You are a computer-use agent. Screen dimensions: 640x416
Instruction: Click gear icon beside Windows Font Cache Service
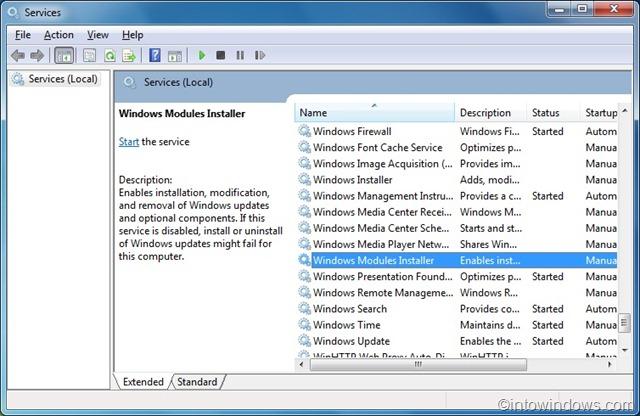coord(304,147)
